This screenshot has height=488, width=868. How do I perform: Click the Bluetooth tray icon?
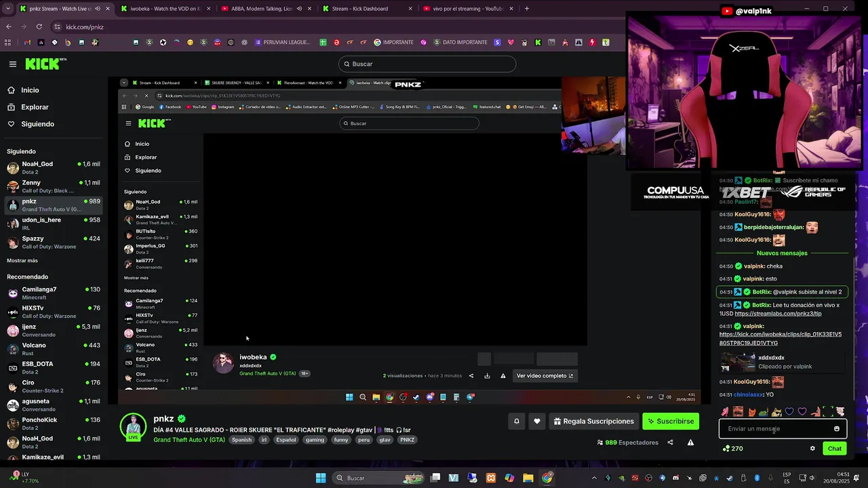click(x=757, y=478)
